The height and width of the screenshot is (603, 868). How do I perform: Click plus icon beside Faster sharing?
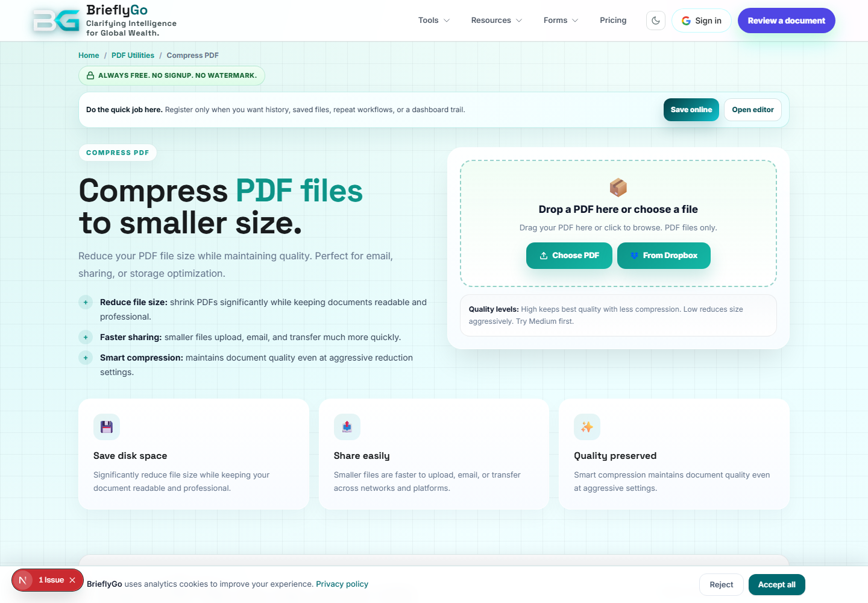tap(86, 337)
